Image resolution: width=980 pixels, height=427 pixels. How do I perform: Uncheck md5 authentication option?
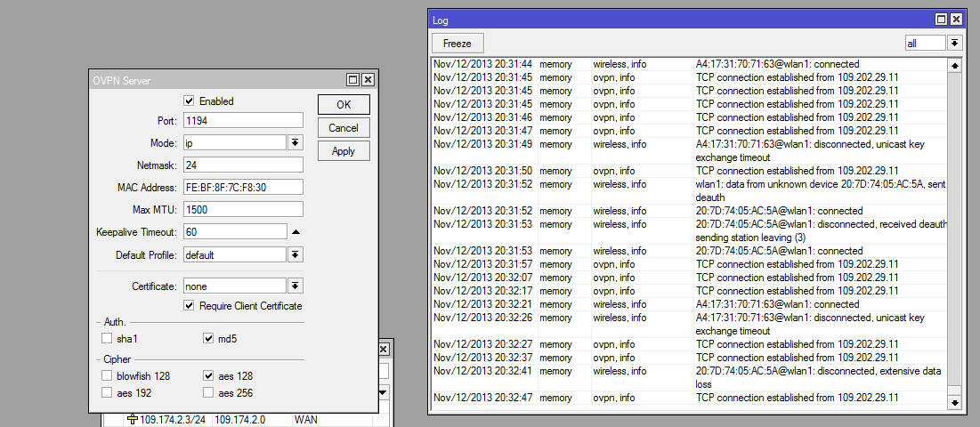click(x=209, y=339)
